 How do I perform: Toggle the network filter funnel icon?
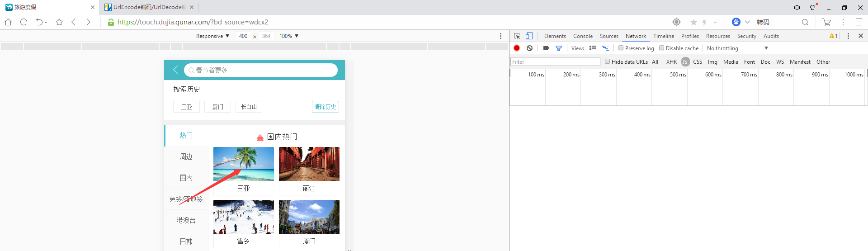(559, 48)
